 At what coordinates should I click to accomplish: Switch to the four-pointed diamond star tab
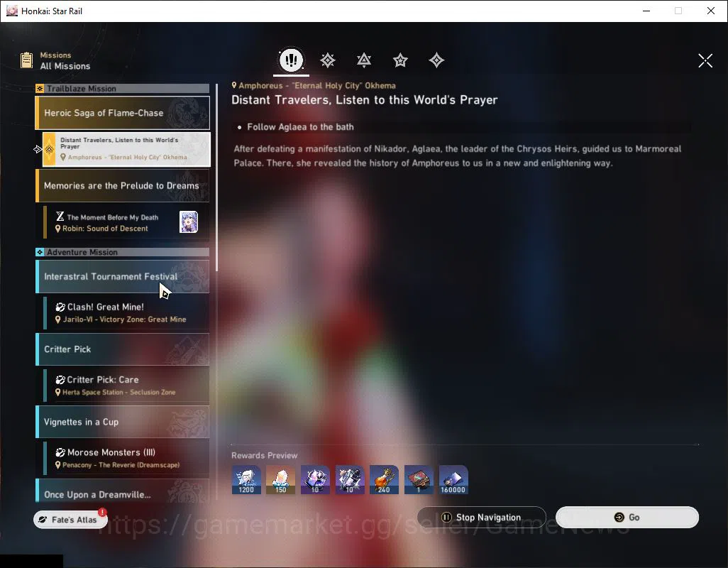tap(436, 60)
